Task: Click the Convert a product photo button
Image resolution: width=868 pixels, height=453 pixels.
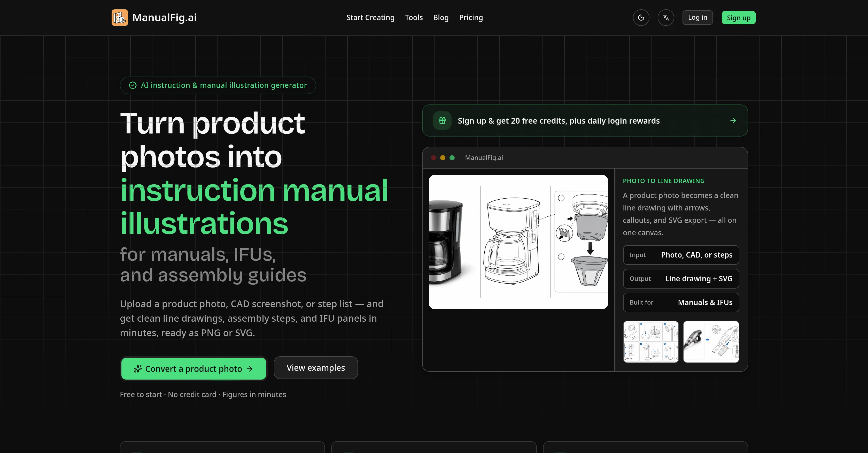Action: [194, 369]
